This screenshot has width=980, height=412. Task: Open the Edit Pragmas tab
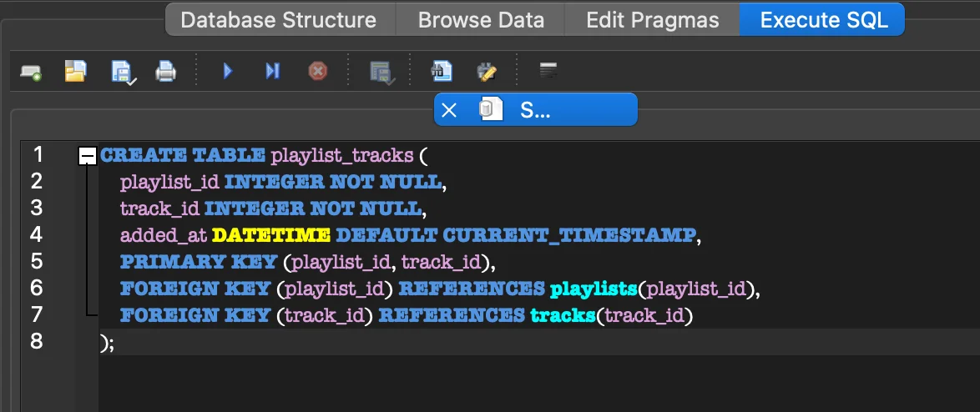[652, 20]
